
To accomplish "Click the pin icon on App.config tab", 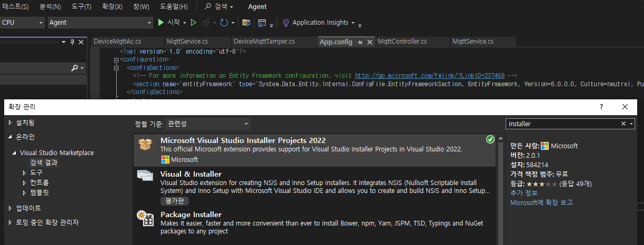I will 360,42.
